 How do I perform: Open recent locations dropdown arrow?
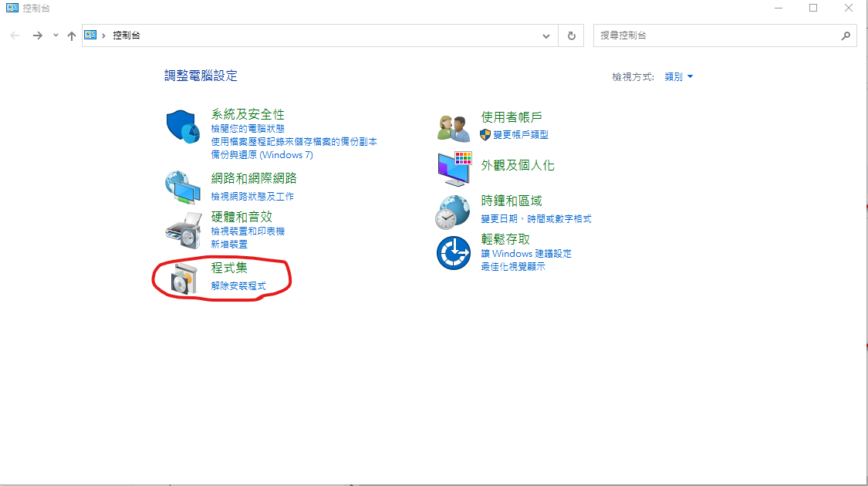pos(56,35)
